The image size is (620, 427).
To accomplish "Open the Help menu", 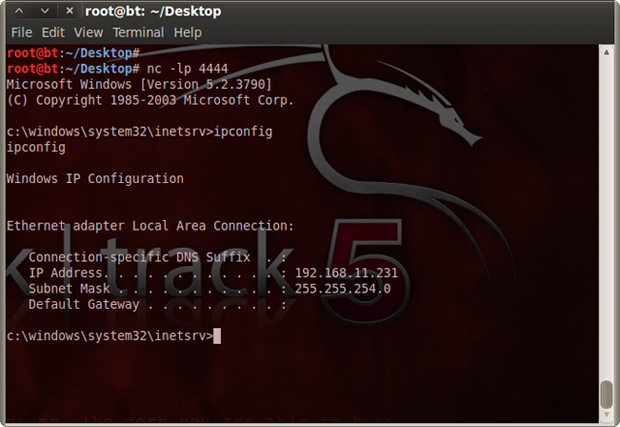I will [x=188, y=32].
